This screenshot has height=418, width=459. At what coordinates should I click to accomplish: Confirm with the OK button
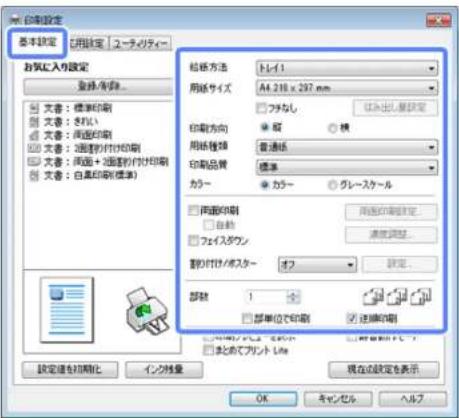click(263, 399)
